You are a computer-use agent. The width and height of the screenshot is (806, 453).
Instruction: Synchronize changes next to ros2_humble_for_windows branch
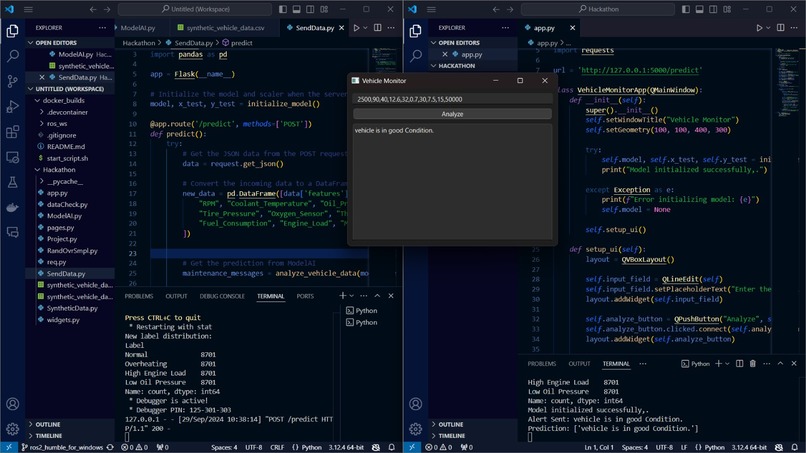[x=110, y=447]
